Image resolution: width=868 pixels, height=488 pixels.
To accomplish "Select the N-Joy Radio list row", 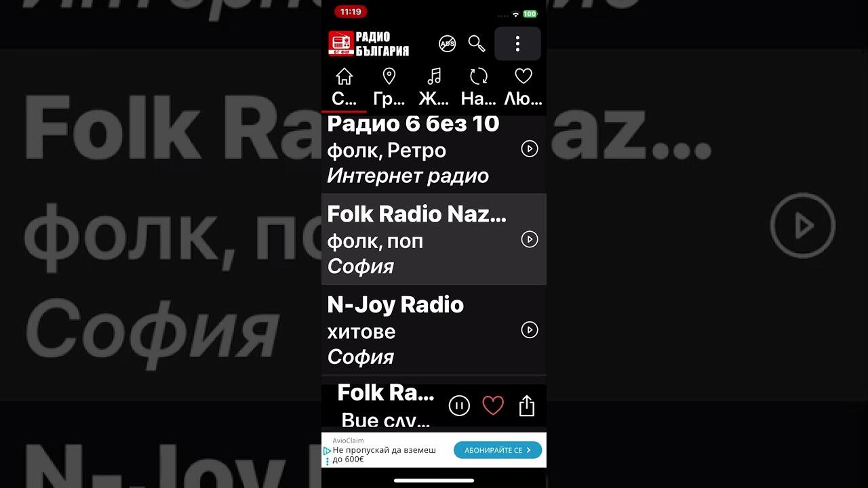I will [x=434, y=330].
